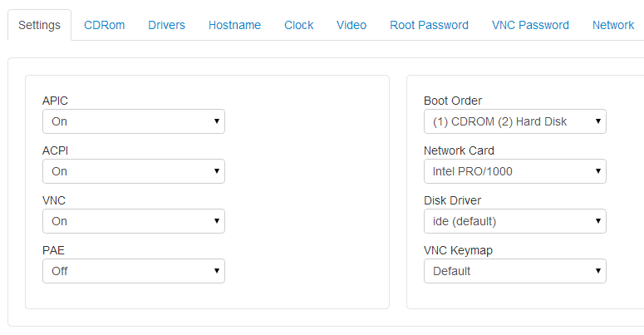
Task: Switch to the CDRom tab
Action: coord(105,25)
